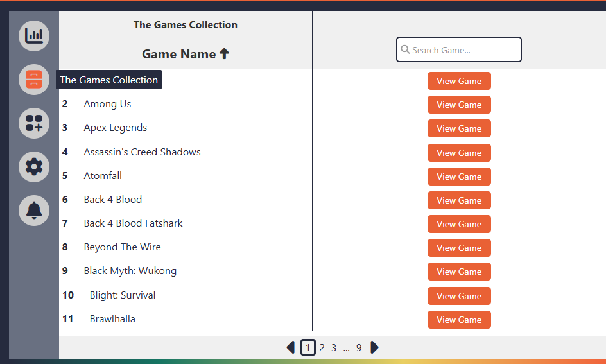View Game for Back 4 Blood
The image size is (606, 364).
tap(459, 200)
